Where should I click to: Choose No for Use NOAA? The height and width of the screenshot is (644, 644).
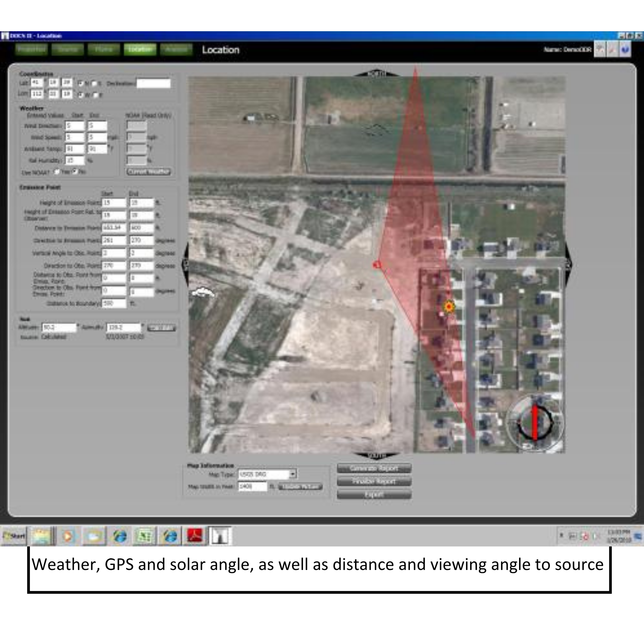coord(75,172)
